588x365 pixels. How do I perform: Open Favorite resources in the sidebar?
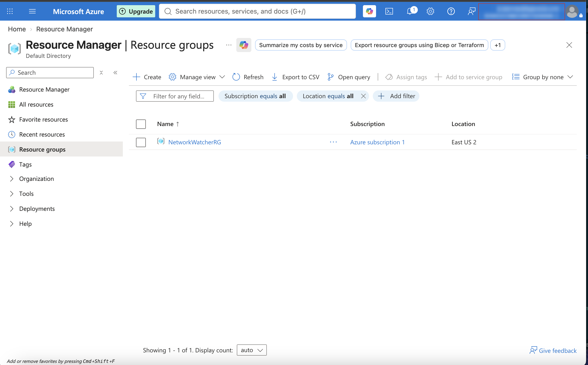click(61, 119)
